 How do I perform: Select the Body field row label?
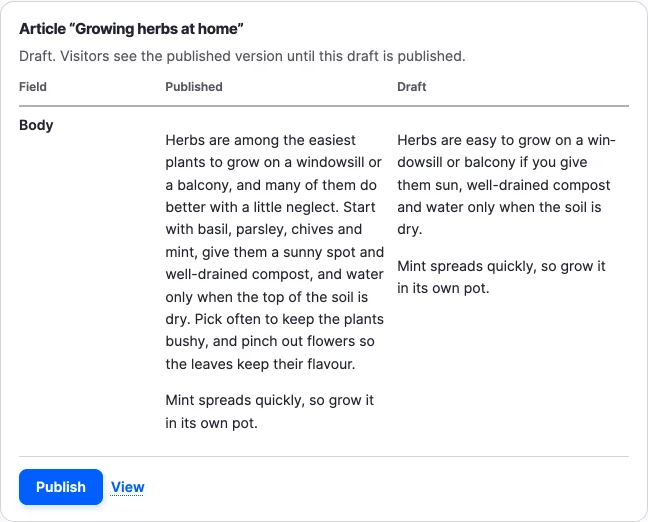tap(36, 125)
